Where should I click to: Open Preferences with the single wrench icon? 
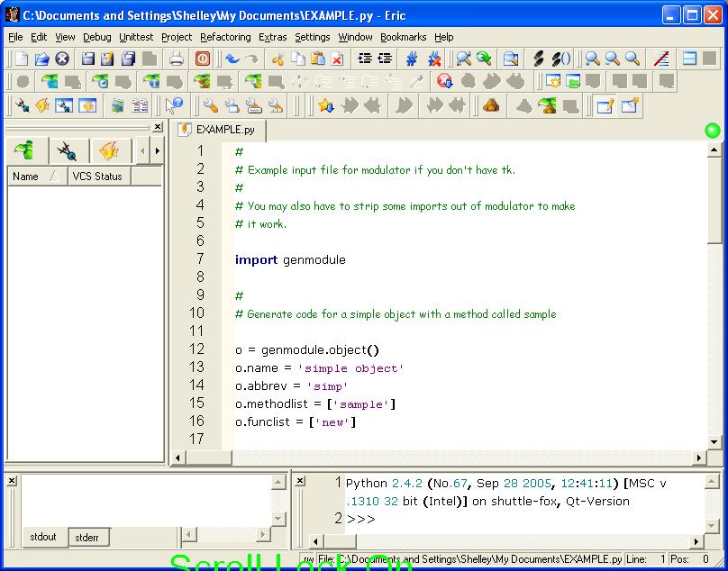click(x=211, y=106)
